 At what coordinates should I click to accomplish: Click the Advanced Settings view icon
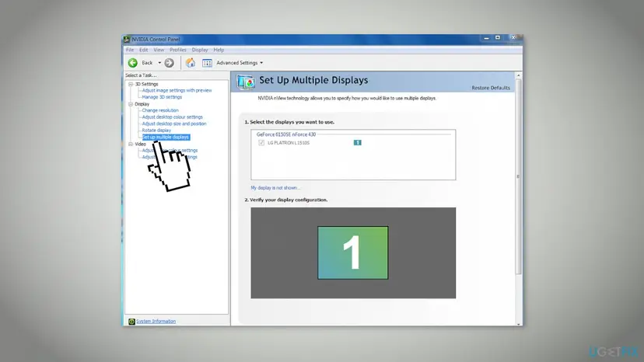point(207,63)
